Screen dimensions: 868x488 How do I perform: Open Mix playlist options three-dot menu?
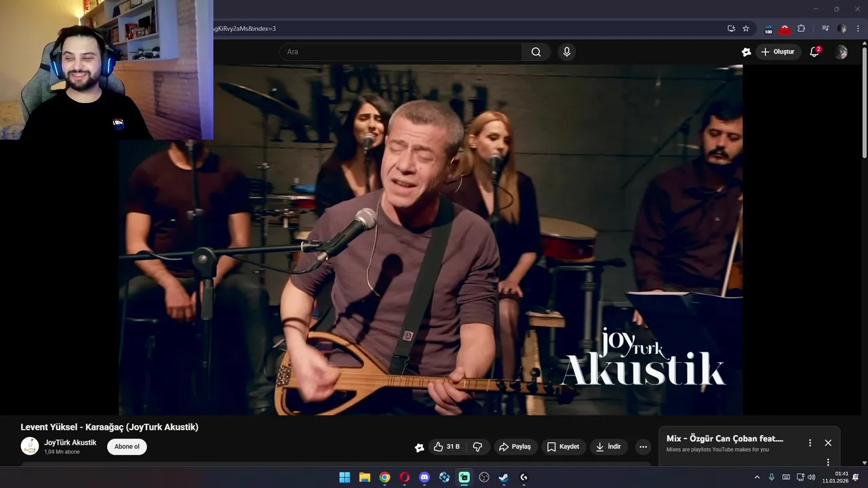click(x=810, y=443)
